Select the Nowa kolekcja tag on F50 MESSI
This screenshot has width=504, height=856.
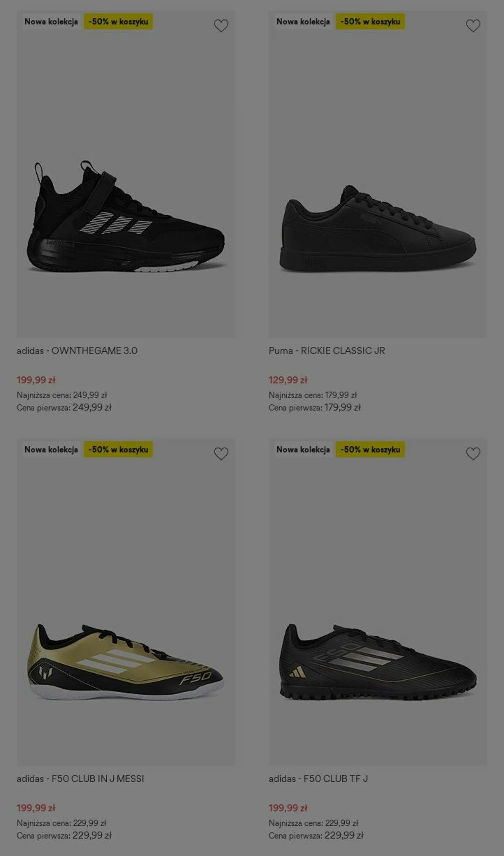51,450
